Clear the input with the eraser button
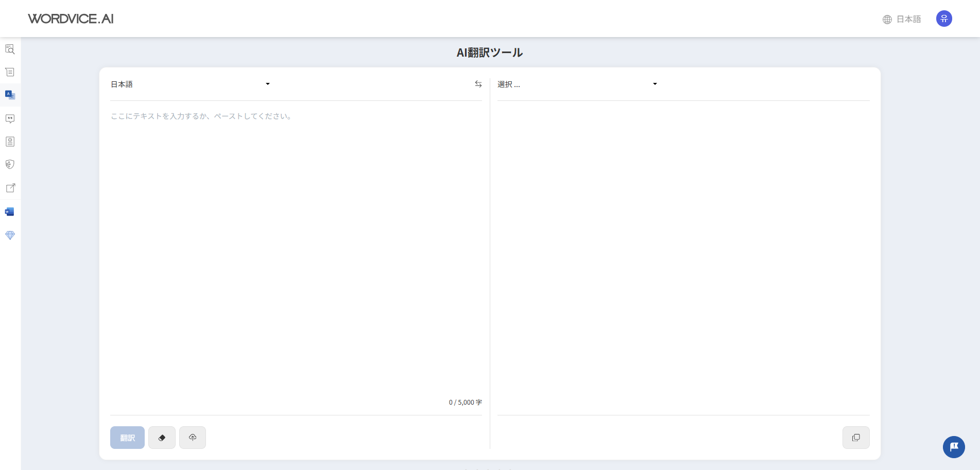 pos(162,437)
